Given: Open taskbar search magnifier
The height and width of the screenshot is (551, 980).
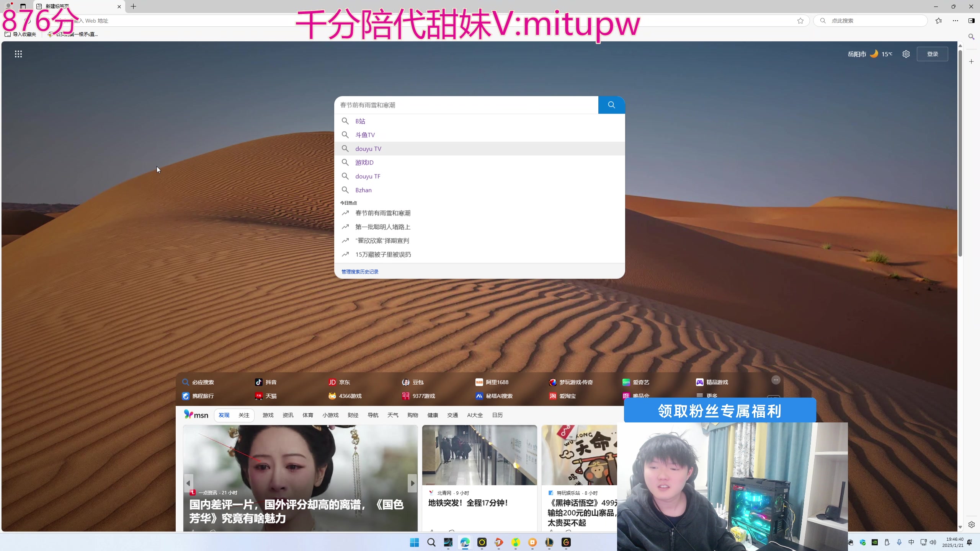Looking at the screenshot, I should [431, 542].
